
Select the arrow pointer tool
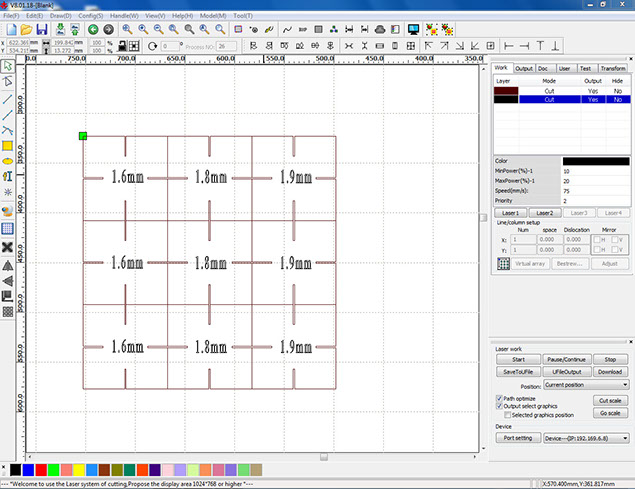pyautogui.click(x=7, y=66)
